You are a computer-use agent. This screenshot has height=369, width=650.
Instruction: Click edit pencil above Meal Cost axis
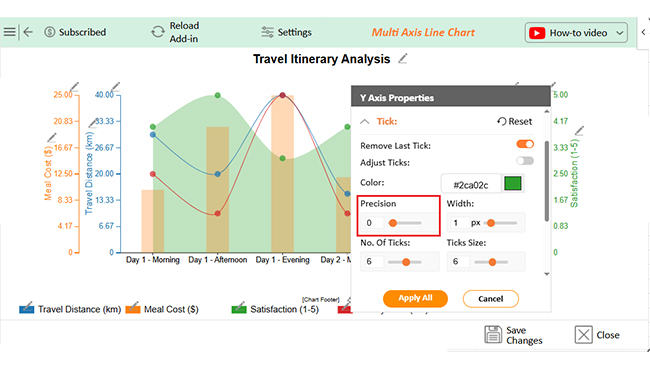click(74, 87)
